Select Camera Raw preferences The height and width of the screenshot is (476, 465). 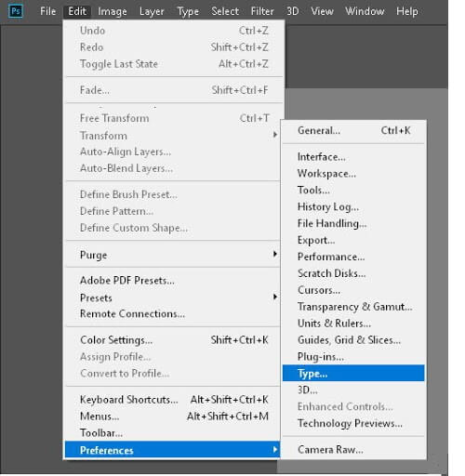pos(353,449)
